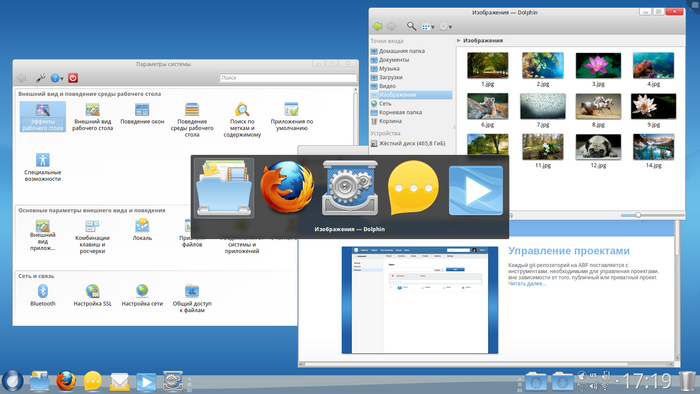Launch the mail envelope icon in taskbar
The height and width of the screenshot is (394, 700).
coord(120,382)
